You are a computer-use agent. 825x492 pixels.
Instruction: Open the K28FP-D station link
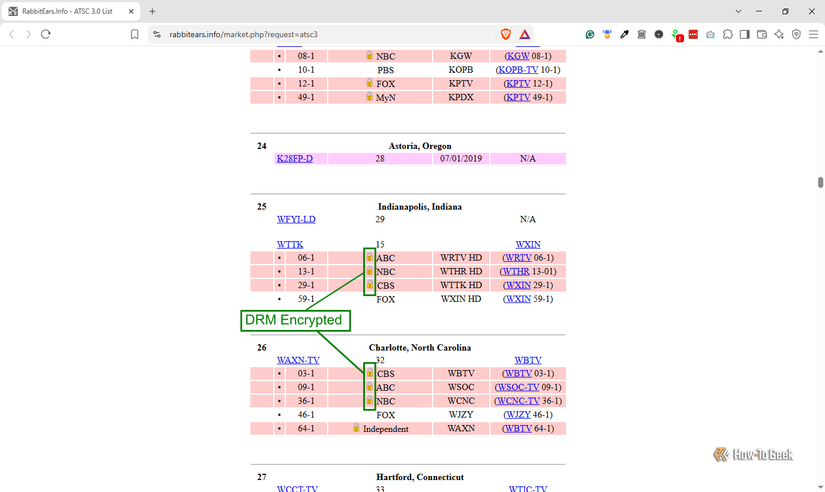click(x=295, y=158)
